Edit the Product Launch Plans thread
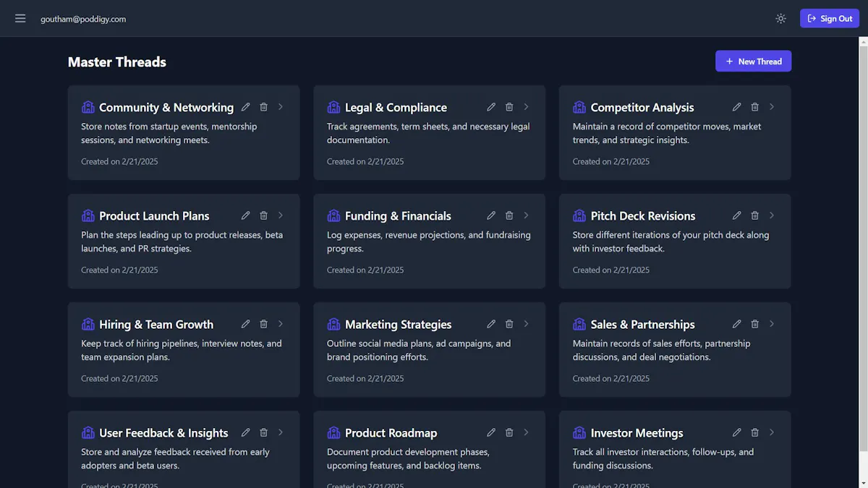 [x=246, y=215]
